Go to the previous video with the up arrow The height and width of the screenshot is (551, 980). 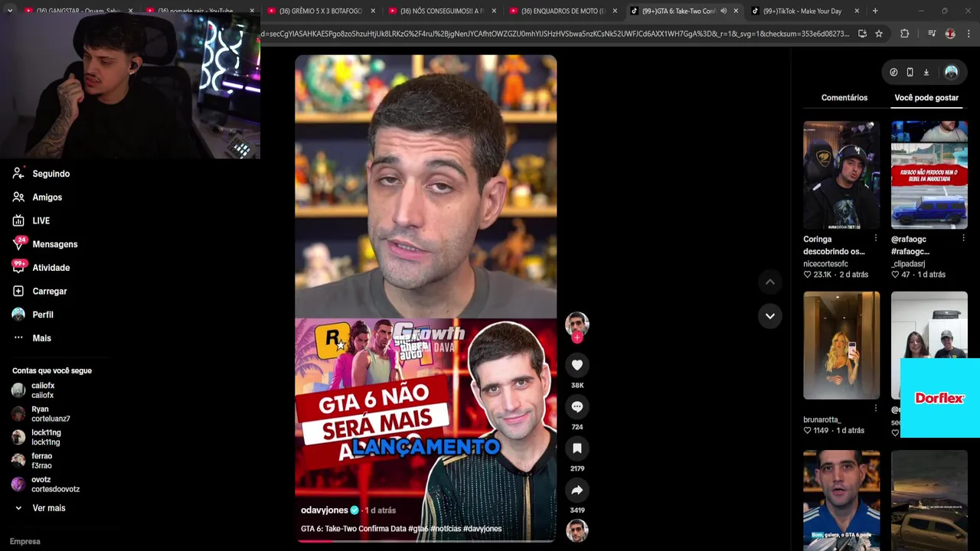[770, 282]
